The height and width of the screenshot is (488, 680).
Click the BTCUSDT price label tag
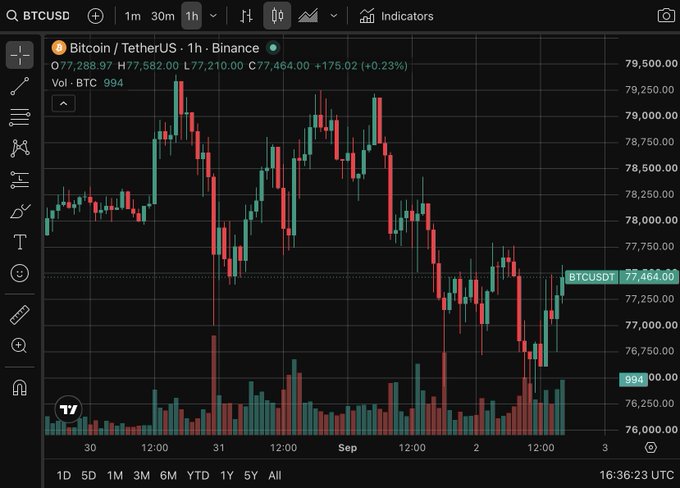click(592, 277)
